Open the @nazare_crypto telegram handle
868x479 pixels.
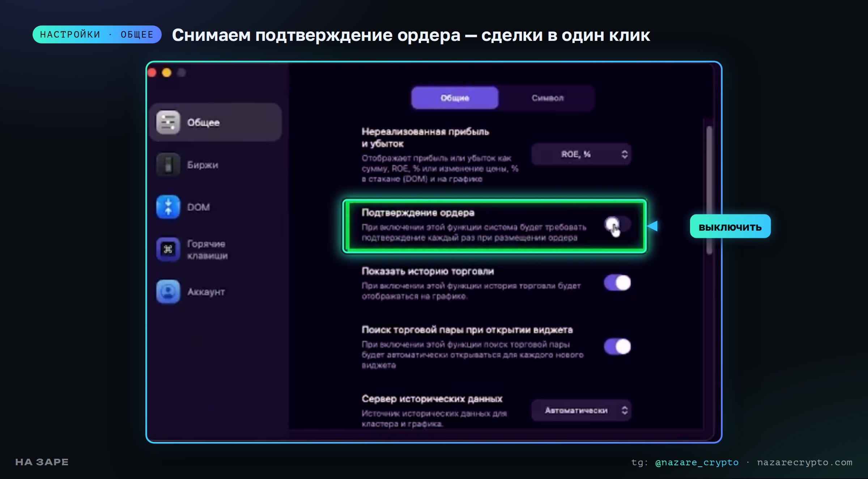[x=697, y=462]
